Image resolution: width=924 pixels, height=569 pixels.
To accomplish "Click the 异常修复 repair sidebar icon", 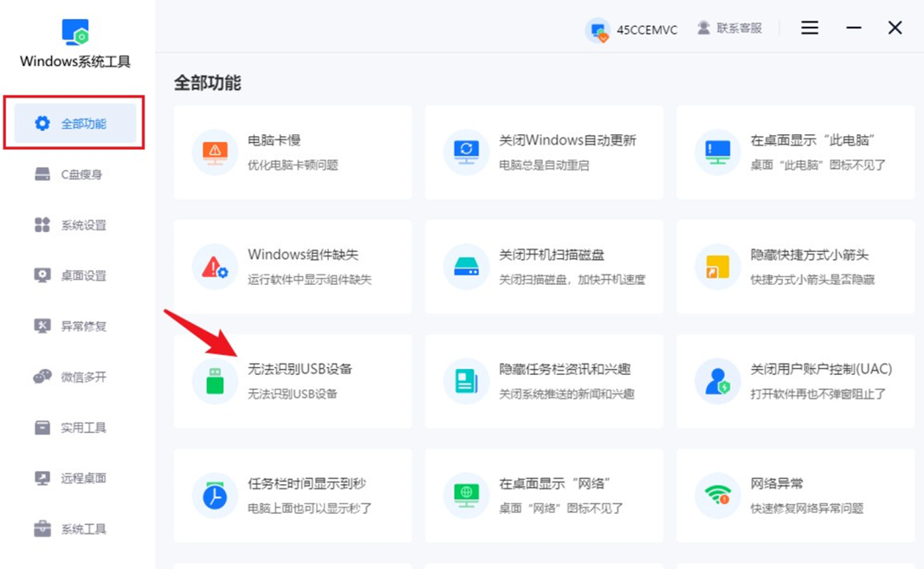I will pyautogui.click(x=42, y=326).
